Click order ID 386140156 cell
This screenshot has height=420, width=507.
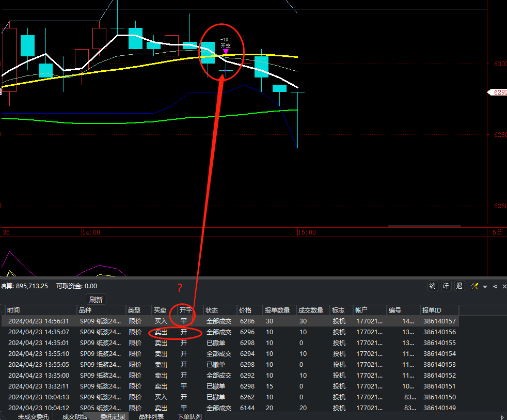click(439, 332)
